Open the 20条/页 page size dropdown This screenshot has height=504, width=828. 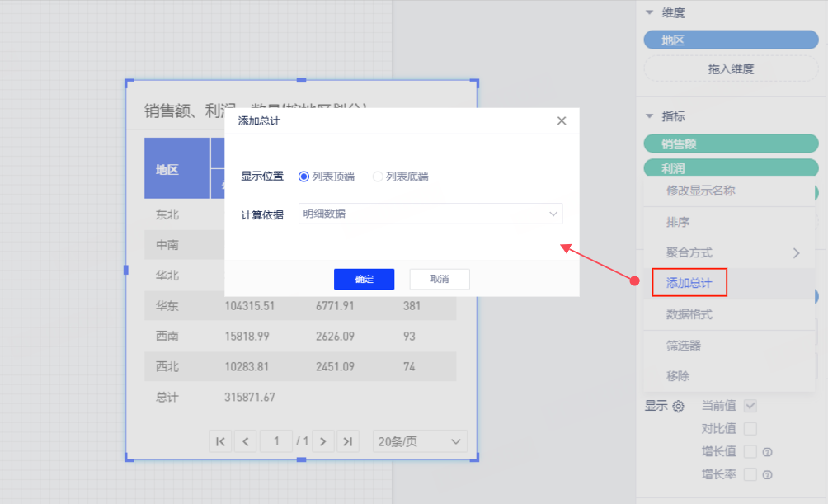(420, 441)
